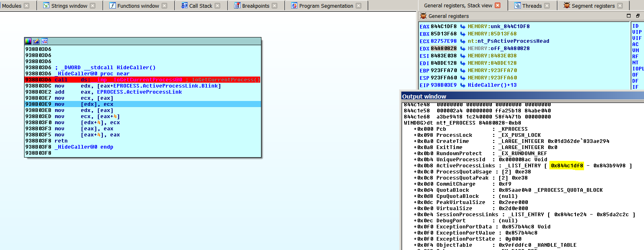Maximize the General registers panel
The image size is (644, 250).
pos(629,16)
